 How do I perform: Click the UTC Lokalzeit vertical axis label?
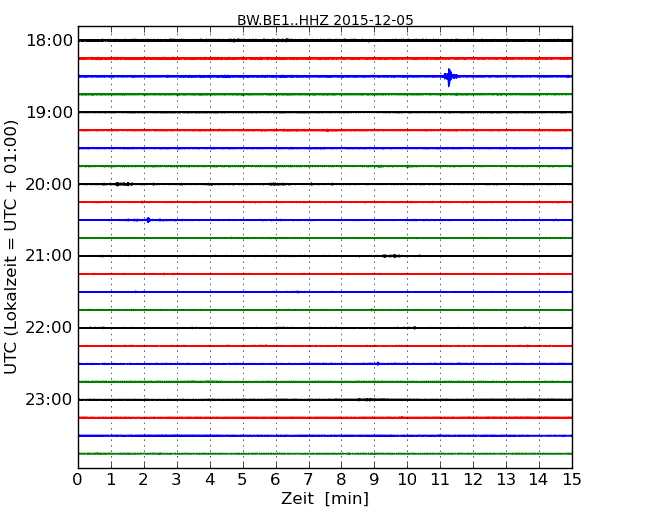pos(11,247)
